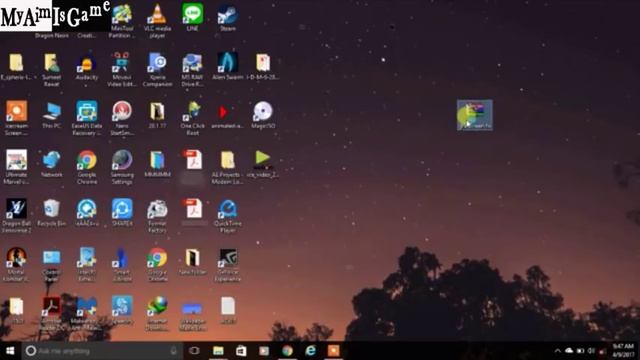Select the animated file with red arrow
Viewport: 640px width, 360px height.
[227, 115]
